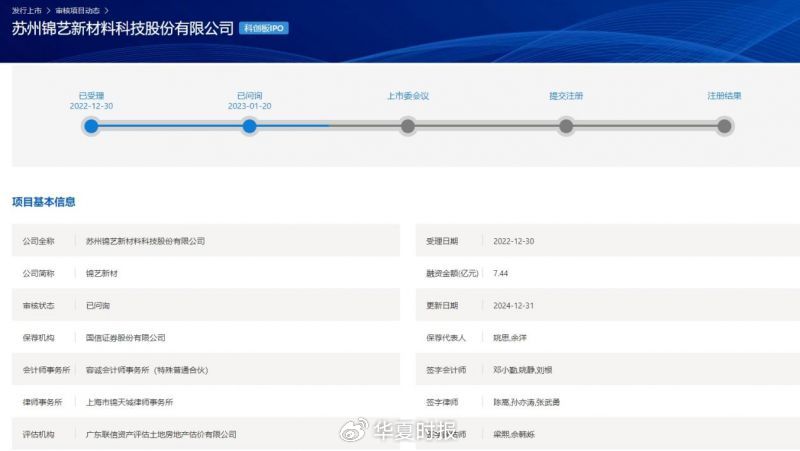This screenshot has height=451, width=800.
Task: Select the 已问询 timeline node
Action: pos(249,126)
